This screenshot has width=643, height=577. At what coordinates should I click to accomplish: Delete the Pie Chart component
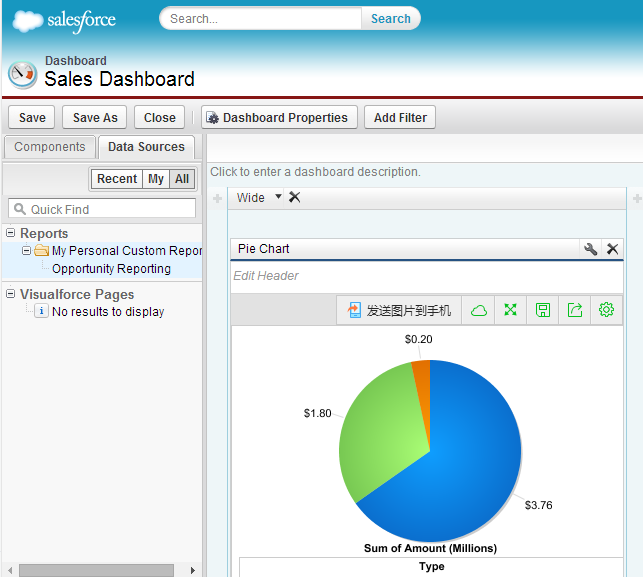(612, 249)
